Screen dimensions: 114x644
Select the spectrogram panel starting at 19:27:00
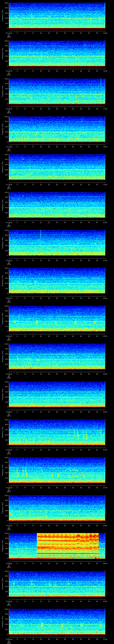click(57, 508)
